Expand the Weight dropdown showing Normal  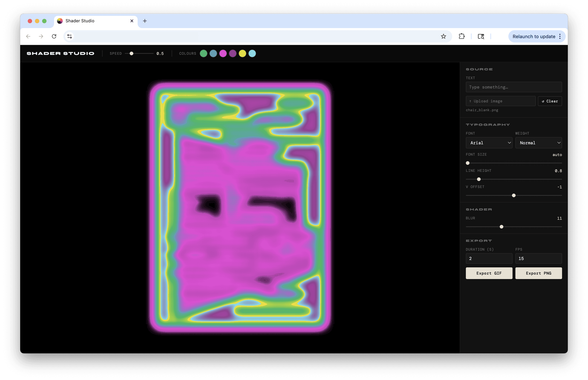coord(538,143)
